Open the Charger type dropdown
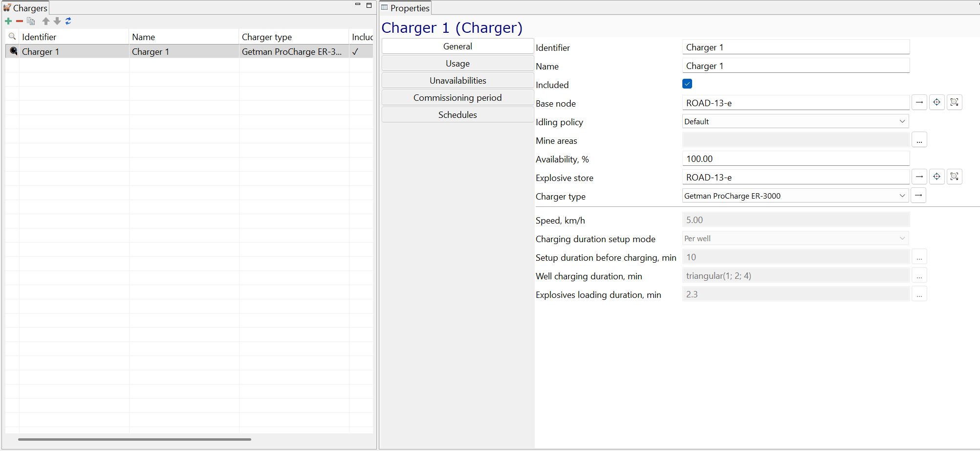 [795, 196]
